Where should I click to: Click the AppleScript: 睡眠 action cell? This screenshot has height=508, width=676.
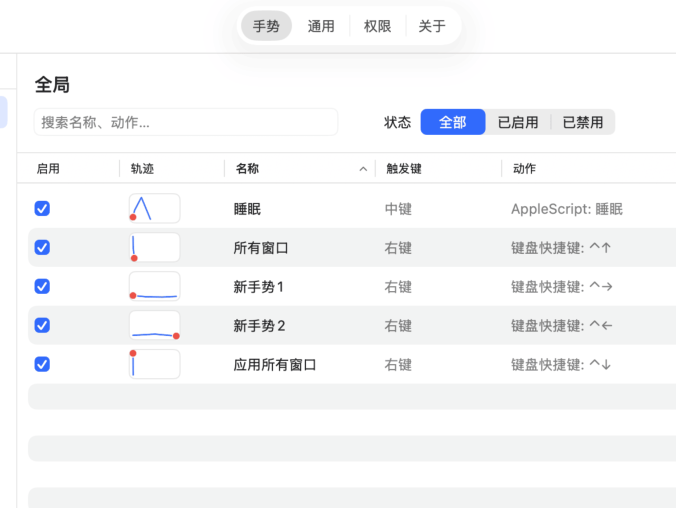tap(567, 209)
